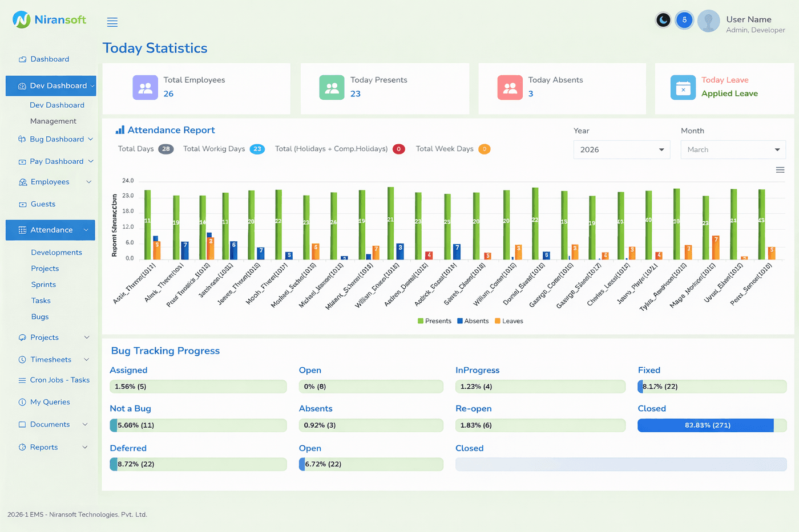Collapse the sidebar using the hamburger icon
Image resolution: width=799 pixels, height=532 pixels.
pyautogui.click(x=112, y=22)
